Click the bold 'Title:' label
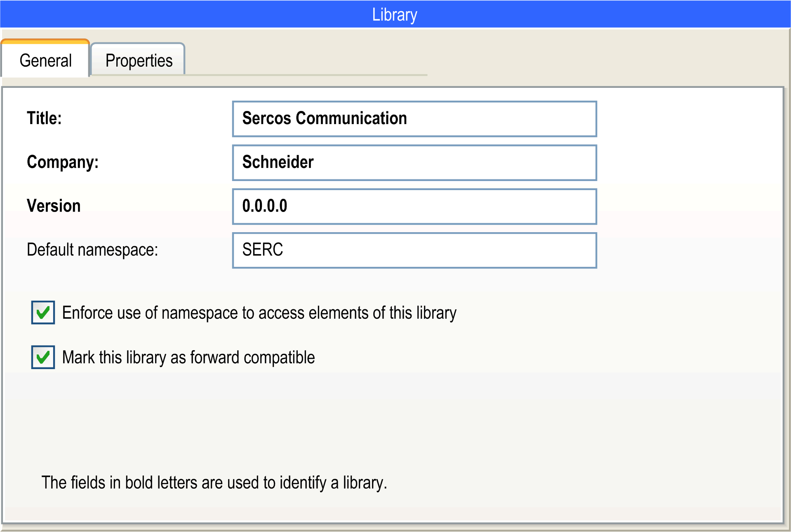 pos(44,118)
